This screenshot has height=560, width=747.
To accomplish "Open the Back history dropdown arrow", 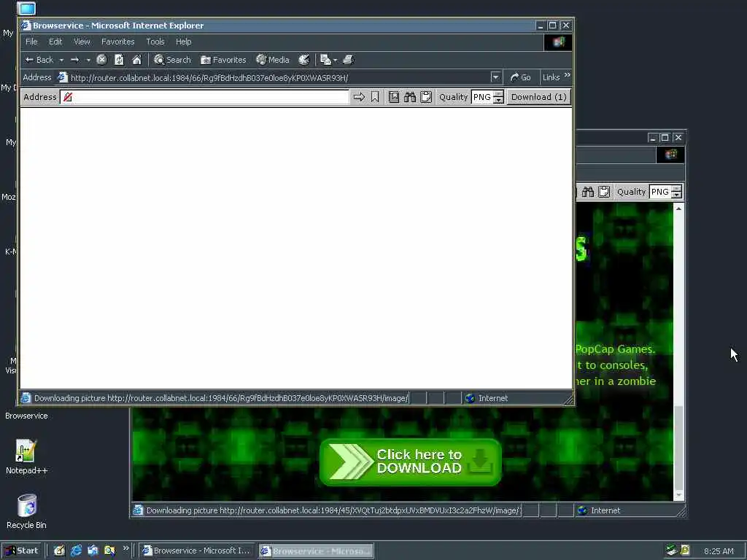I will (61, 60).
